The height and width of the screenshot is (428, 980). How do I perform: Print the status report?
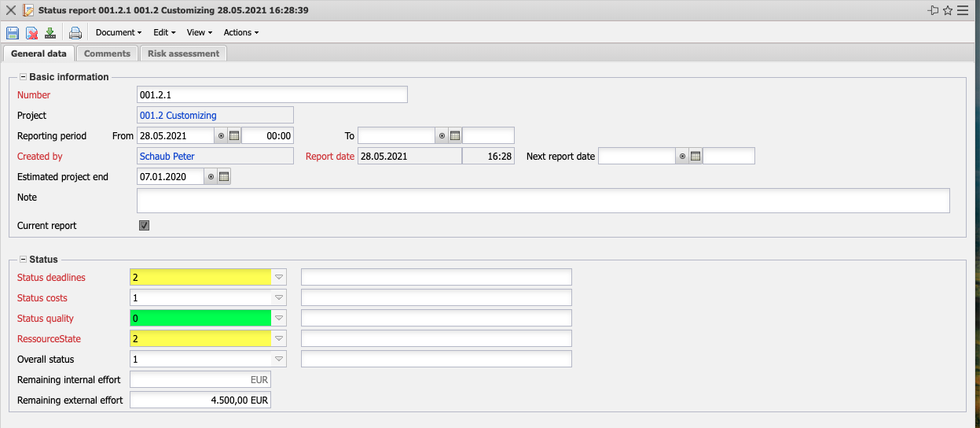pyautogui.click(x=75, y=33)
